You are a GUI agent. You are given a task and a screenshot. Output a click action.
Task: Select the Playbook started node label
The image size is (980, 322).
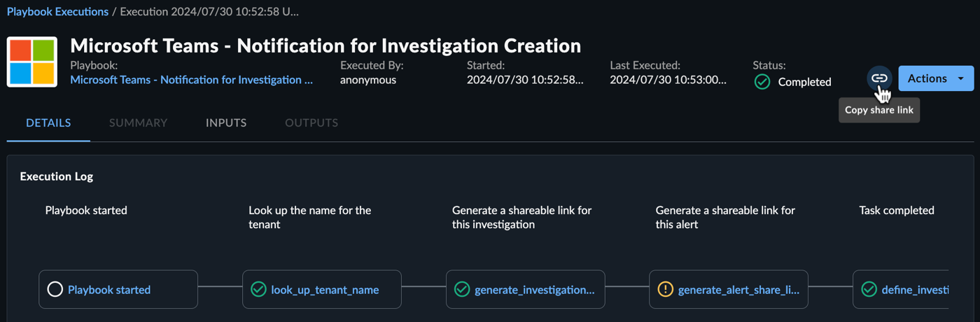pyautogui.click(x=109, y=290)
